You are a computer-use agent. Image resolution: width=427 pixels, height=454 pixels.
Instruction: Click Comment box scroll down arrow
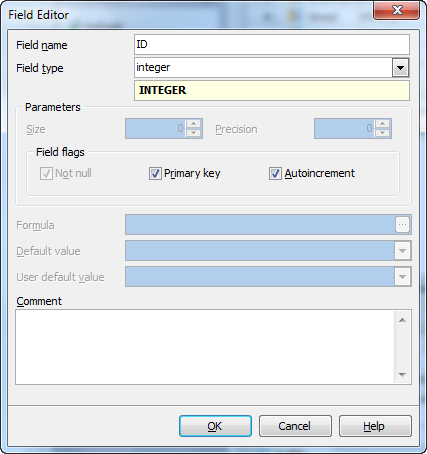[x=402, y=375]
